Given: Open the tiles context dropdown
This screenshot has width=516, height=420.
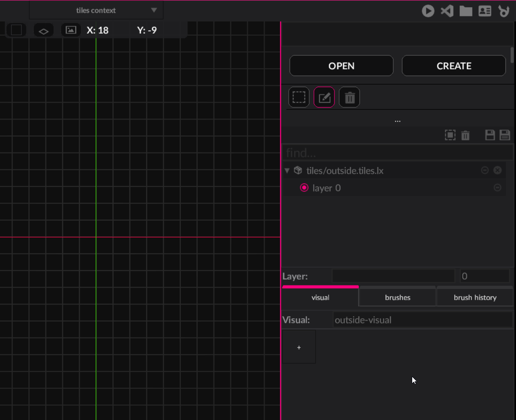Looking at the screenshot, I should (x=96, y=11).
